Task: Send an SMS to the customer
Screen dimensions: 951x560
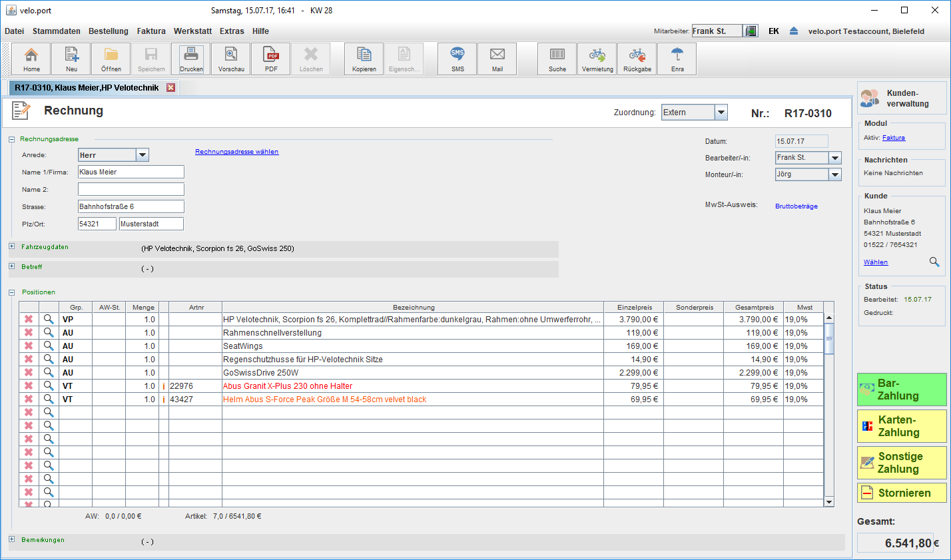Action: click(x=458, y=59)
